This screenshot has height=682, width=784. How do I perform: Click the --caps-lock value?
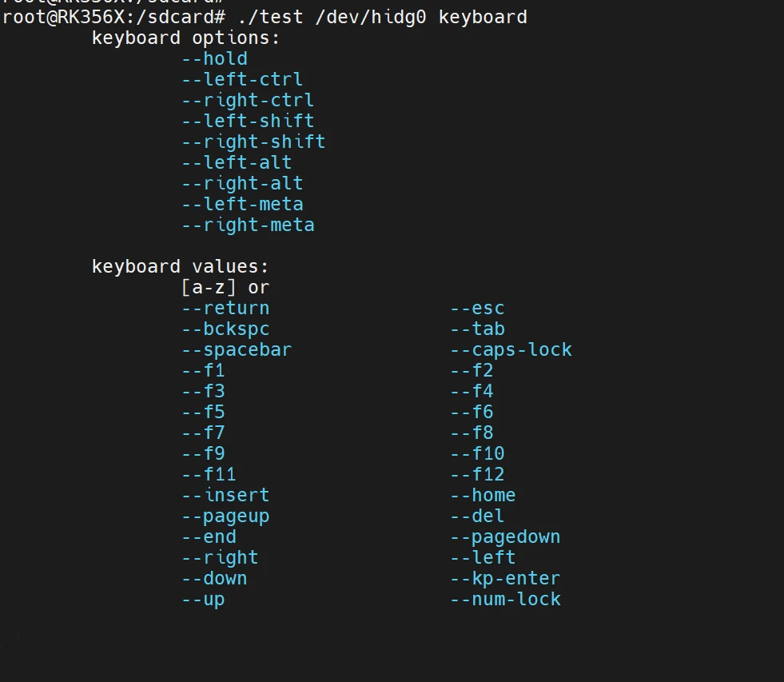[x=511, y=349]
